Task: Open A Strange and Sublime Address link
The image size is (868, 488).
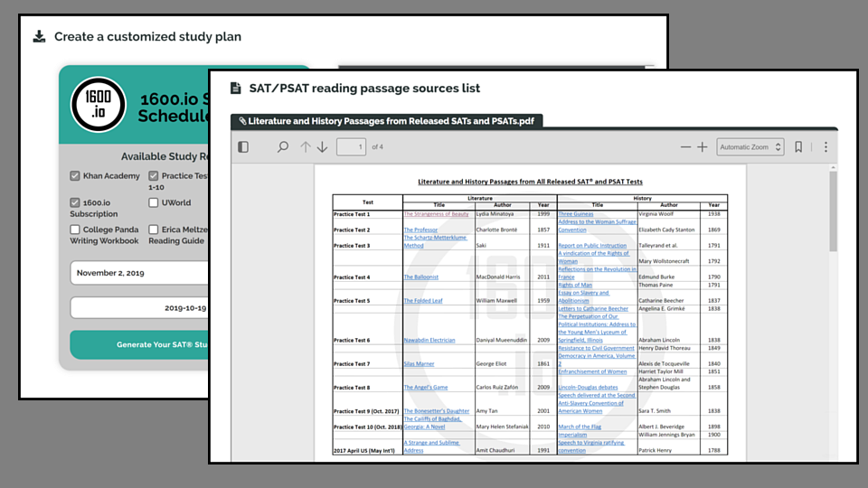Action: (x=431, y=446)
